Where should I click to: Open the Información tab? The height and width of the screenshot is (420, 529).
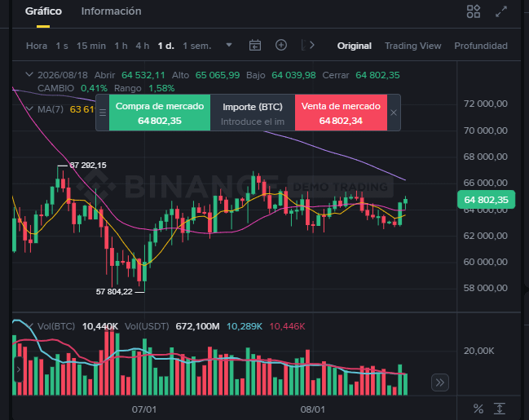[111, 11]
